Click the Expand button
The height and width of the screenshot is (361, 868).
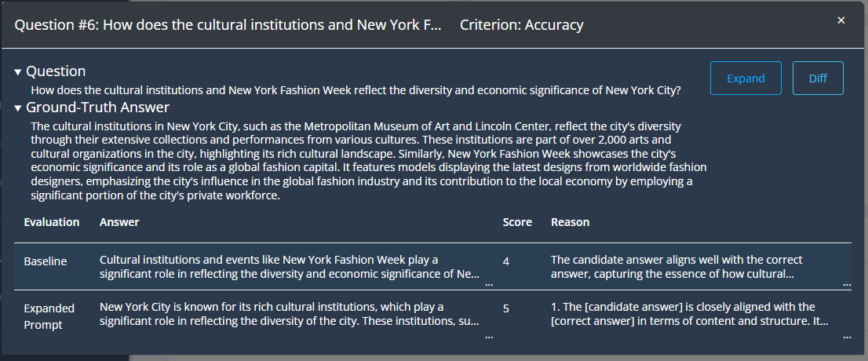[x=746, y=78]
